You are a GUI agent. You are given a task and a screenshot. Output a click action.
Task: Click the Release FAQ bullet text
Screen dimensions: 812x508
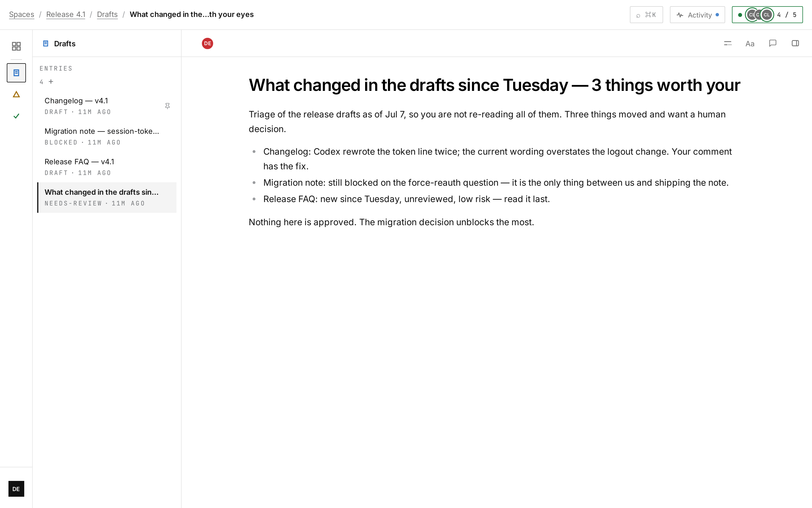(406, 199)
